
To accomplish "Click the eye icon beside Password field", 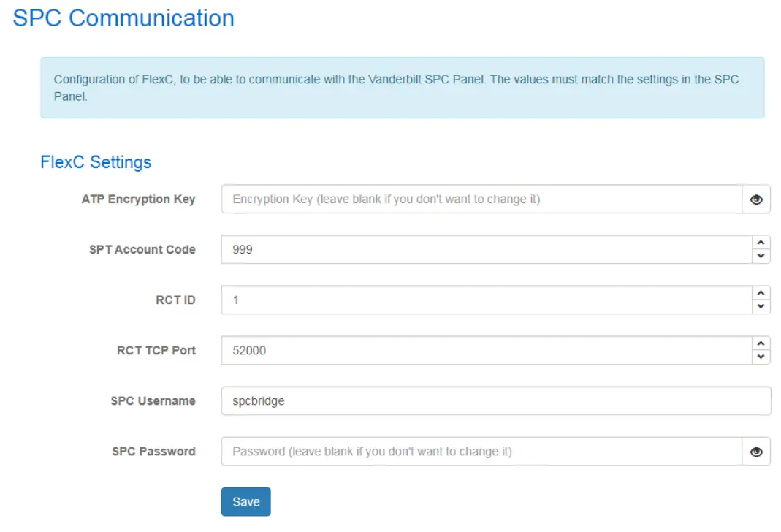I will [x=758, y=451].
